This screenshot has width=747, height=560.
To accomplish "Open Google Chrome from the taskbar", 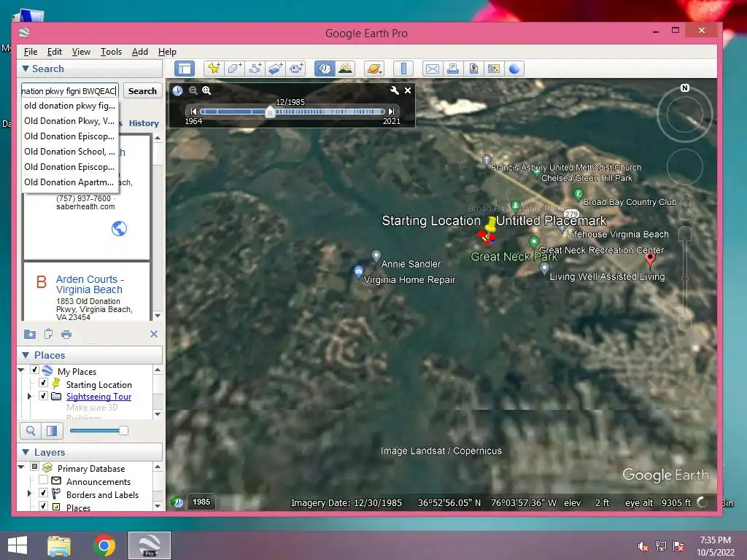I will [x=104, y=545].
